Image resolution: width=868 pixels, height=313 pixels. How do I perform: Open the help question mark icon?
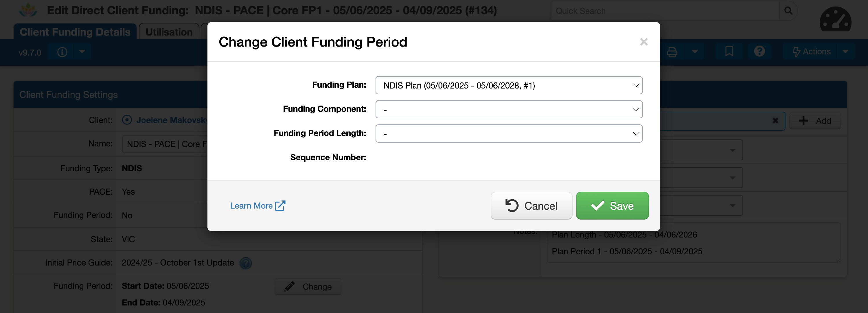coord(759,51)
